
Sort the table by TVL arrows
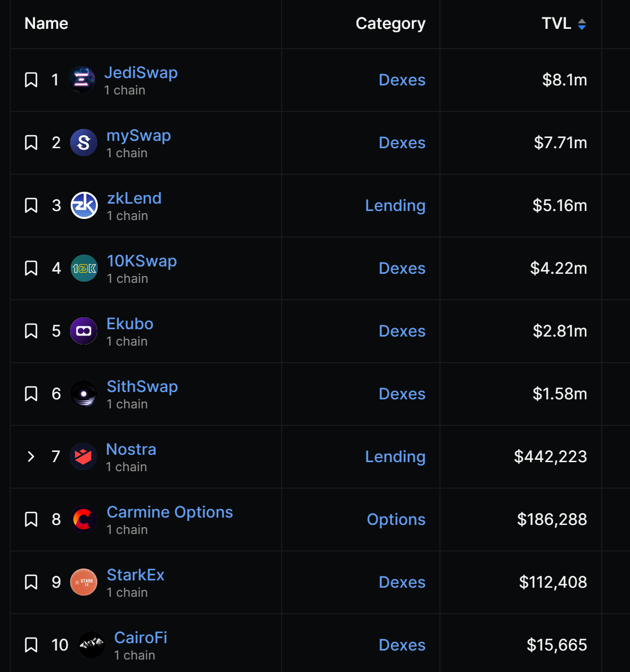(582, 24)
